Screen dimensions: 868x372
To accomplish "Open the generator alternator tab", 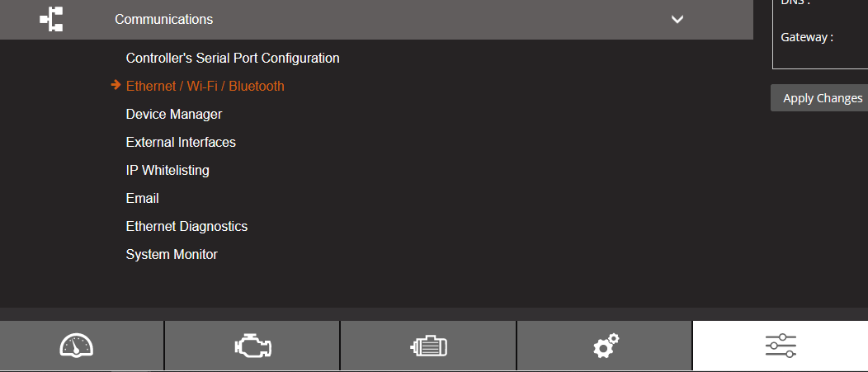I will pos(428,346).
